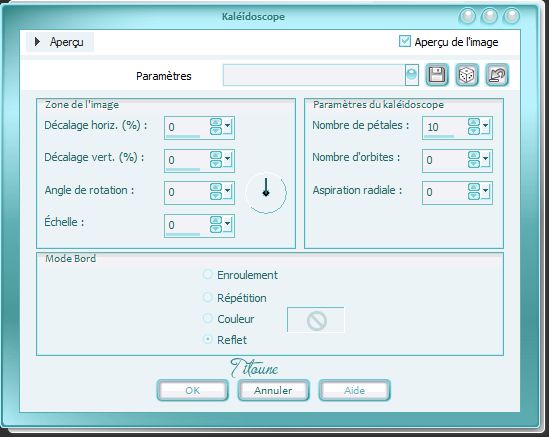
Task: Click the Couleur color swatch box
Action: [x=316, y=320]
